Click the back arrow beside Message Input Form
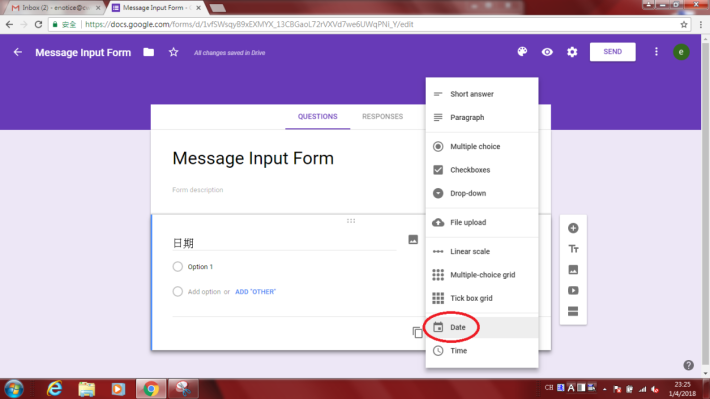Viewport: 710px width, 399px height. coord(18,52)
